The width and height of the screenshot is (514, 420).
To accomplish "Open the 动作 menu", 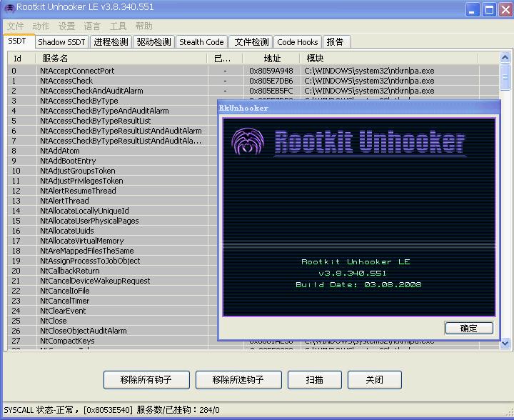I will pos(41,26).
